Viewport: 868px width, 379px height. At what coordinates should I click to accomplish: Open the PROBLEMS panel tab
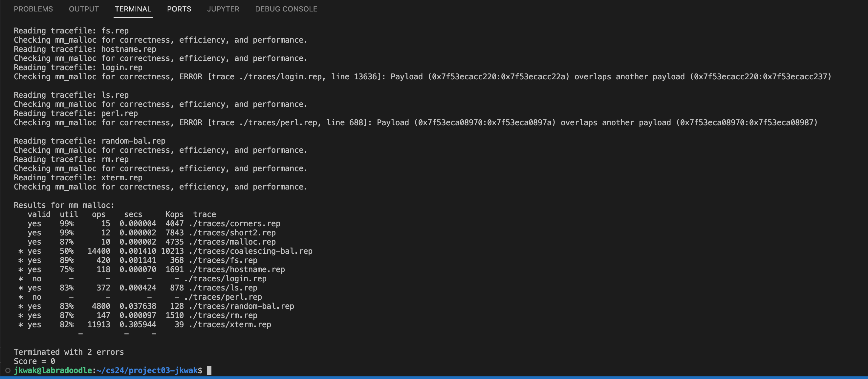pos(33,9)
